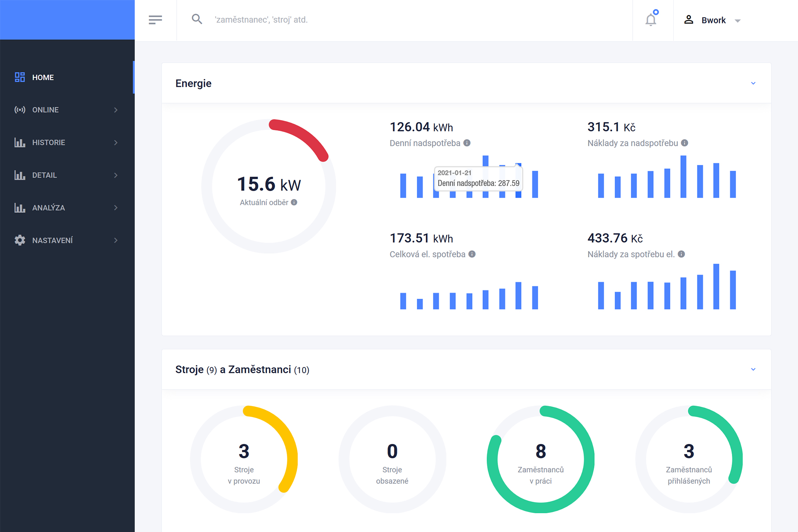Click info icon beside Celková el. spotřeba

click(472, 254)
